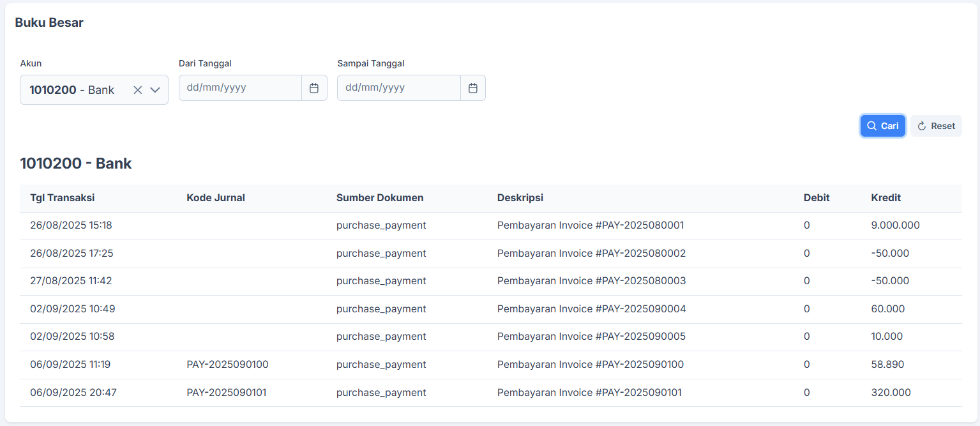
Task: Click the Tgl Transaksi column header
Action: [63, 198]
